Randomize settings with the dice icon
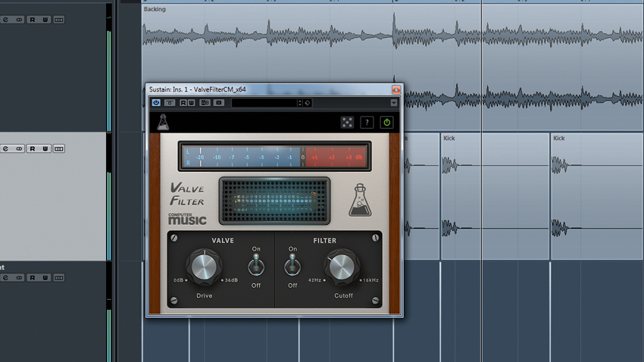The image size is (644, 362). 347,123
